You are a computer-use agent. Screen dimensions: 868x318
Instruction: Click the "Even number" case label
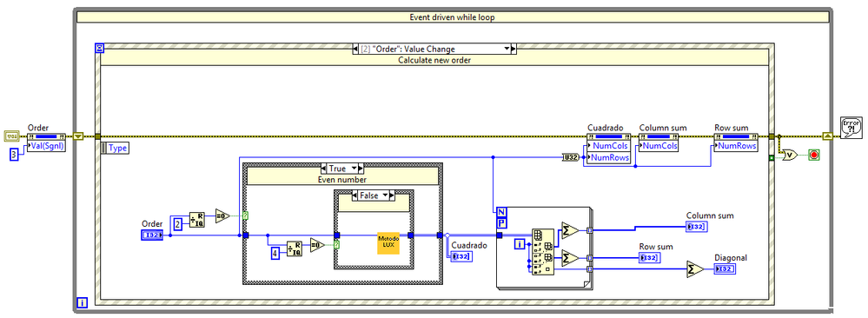coord(342,179)
